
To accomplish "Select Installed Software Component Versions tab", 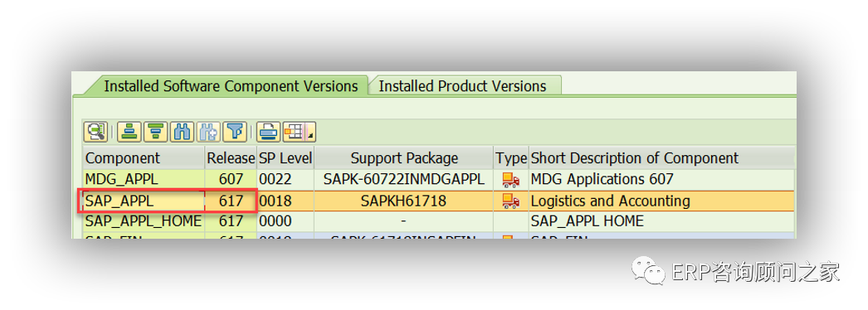I will 231,86.
